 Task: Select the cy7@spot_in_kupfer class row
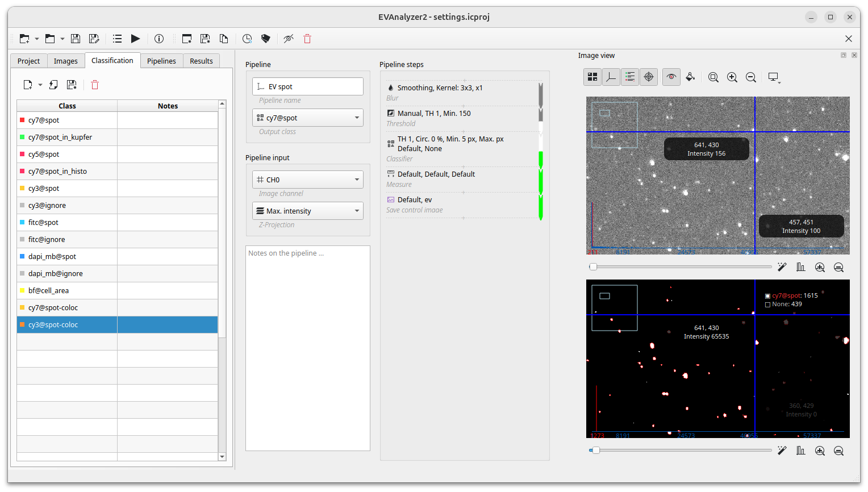pos(118,137)
